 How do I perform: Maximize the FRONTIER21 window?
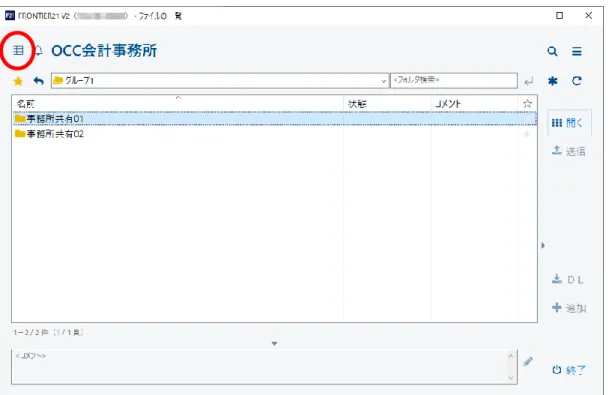click(x=559, y=16)
